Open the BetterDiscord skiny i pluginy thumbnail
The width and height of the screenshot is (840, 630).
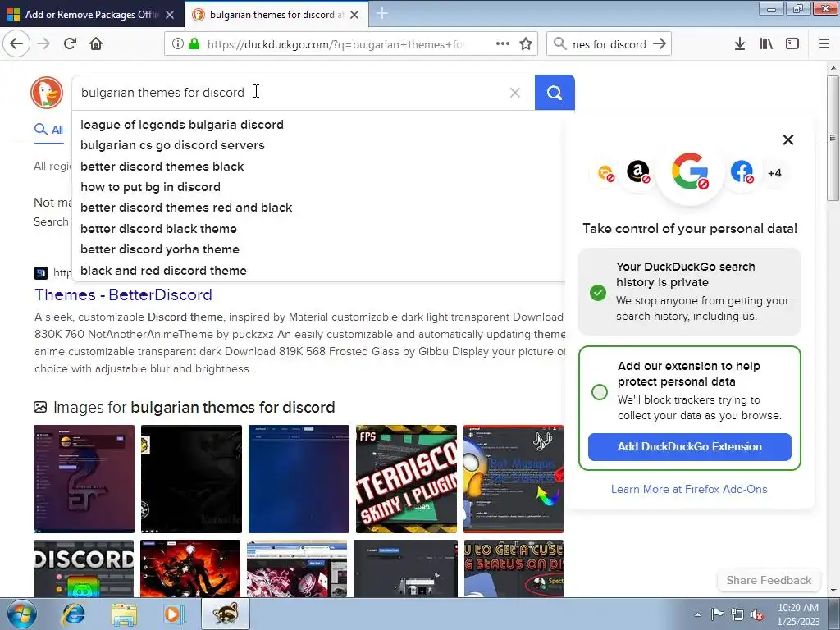click(x=406, y=479)
